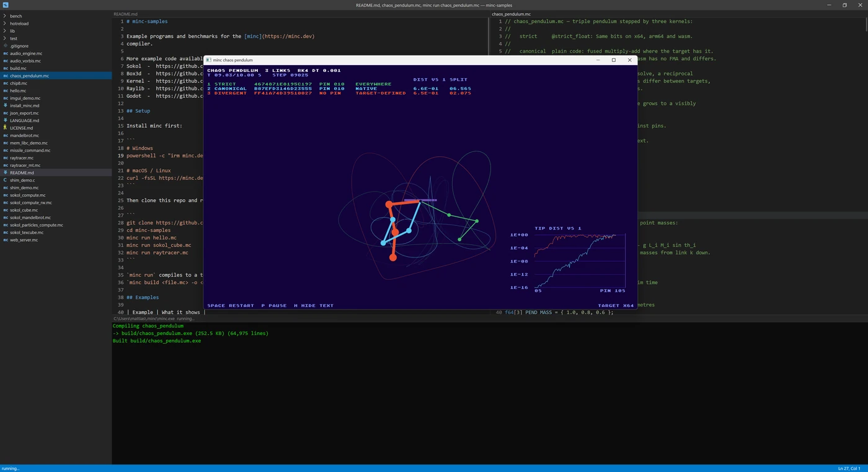Click the C file icon beside shim_demo.c
The image size is (868, 472).
pos(6,180)
